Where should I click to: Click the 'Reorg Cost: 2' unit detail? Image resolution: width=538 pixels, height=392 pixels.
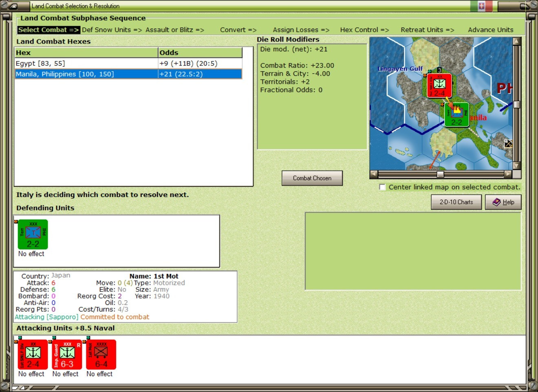(99, 296)
